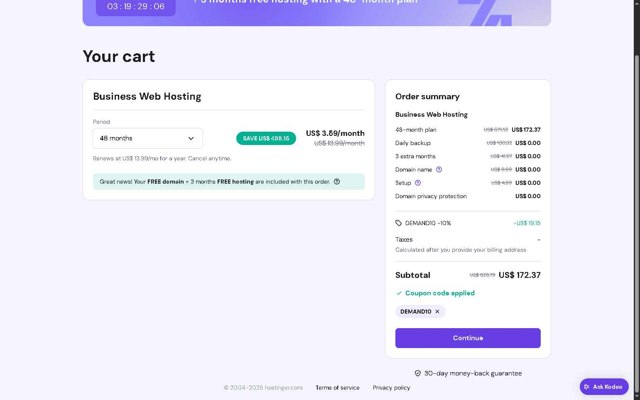The height and width of the screenshot is (400, 640).
Task: Click the SAVE US$ badge
Action: [266, 138]
